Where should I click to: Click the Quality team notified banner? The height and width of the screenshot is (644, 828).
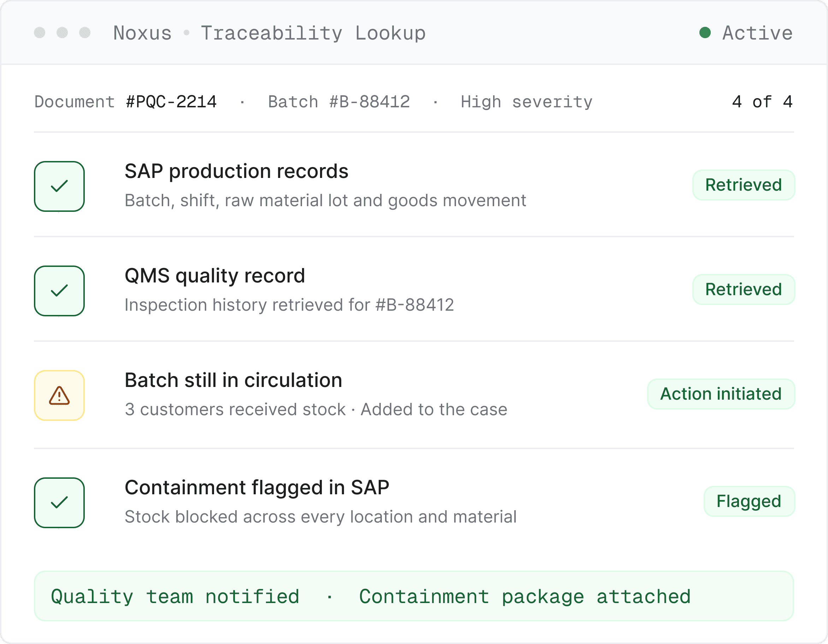(414, 596)
